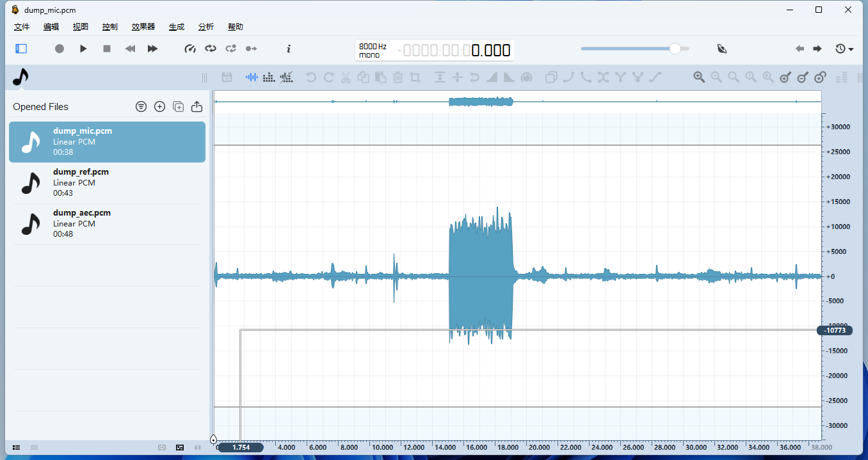Stop playback with the Stop button
Viewport: 868px width, 460px height.
107,49
